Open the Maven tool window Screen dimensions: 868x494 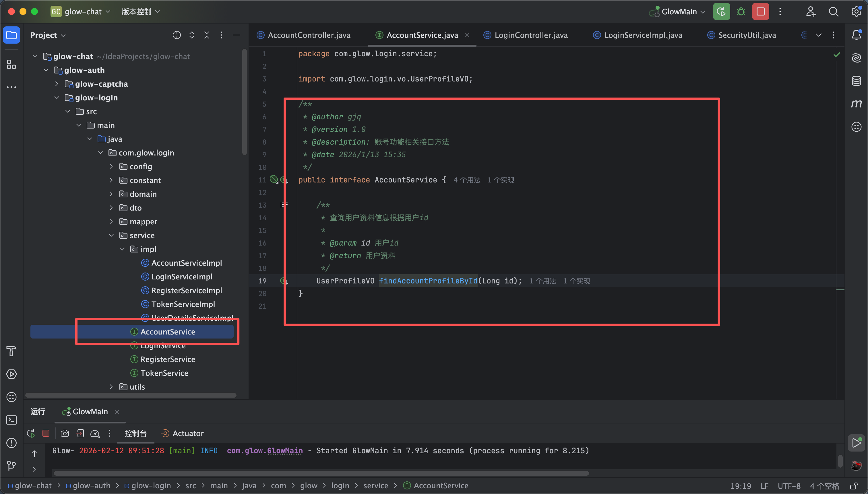tap(856, 104)
